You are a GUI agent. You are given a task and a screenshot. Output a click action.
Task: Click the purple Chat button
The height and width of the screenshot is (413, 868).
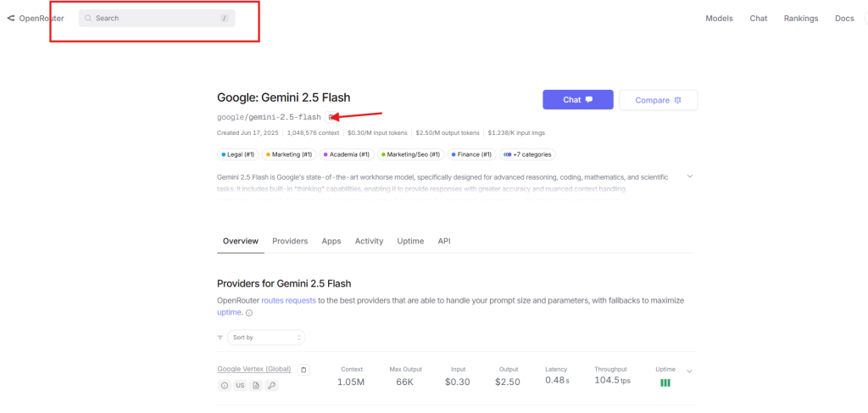pos(578,100)
